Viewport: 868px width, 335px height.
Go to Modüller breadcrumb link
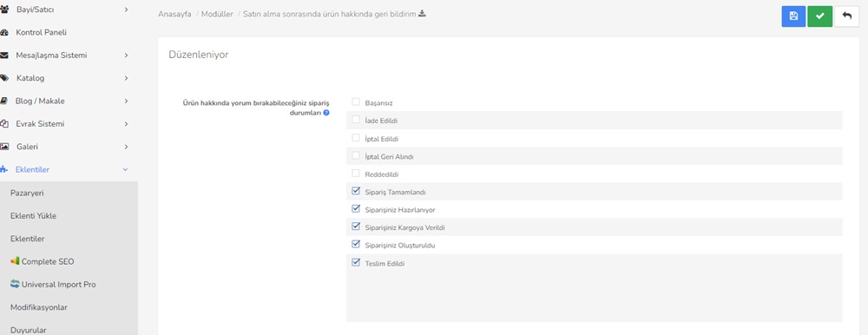tap(217, 15)
